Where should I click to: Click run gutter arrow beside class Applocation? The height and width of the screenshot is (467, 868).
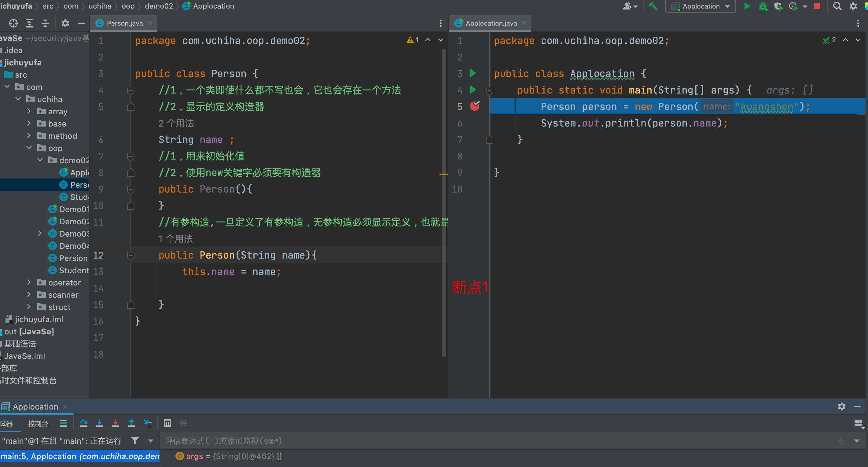[473, 73]
